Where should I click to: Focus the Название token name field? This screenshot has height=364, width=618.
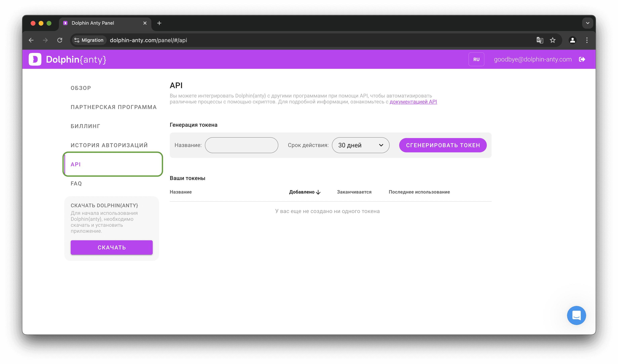coord(241,145)
